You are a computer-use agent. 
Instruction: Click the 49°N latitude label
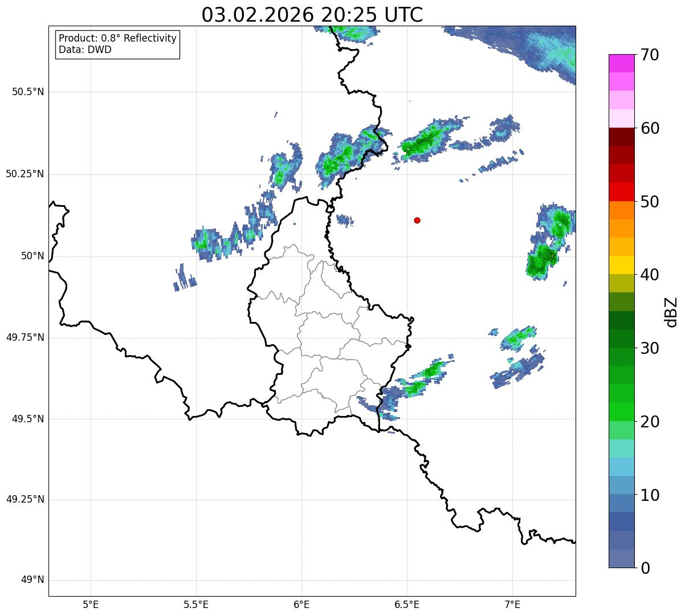(32, 580)
